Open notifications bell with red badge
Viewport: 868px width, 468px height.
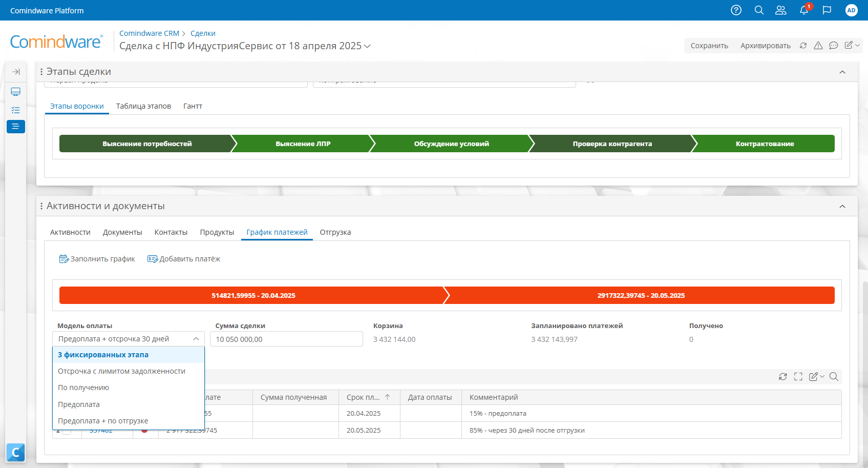click(x=804, y=10)
